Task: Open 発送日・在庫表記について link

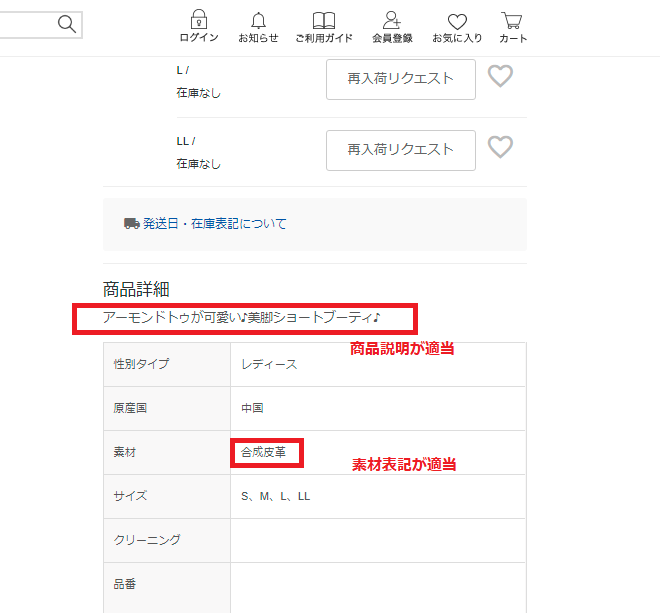Action: (x=215, y=224)
